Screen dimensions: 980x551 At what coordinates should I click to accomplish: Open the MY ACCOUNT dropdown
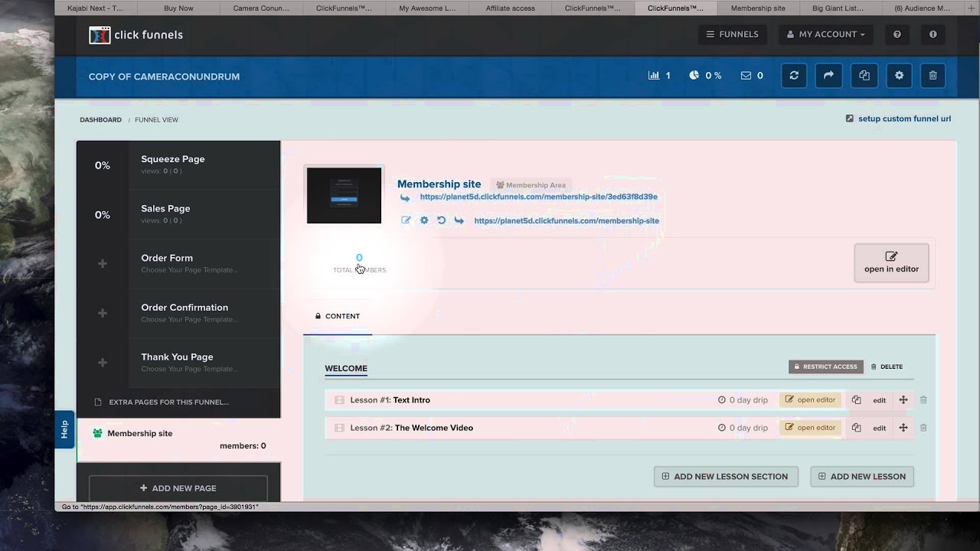click(827, 34)
